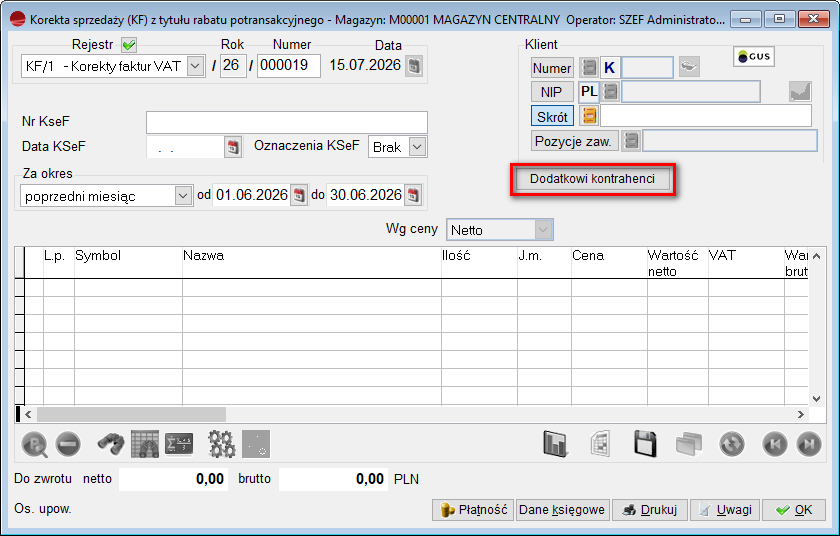Click the sigma sum calculation icon
This screenshot has width=840, height=536.
[x=178, y=444]
